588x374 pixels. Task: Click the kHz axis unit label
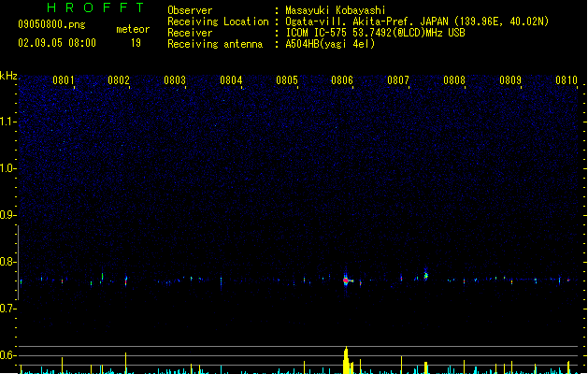[x=8, y=76]
